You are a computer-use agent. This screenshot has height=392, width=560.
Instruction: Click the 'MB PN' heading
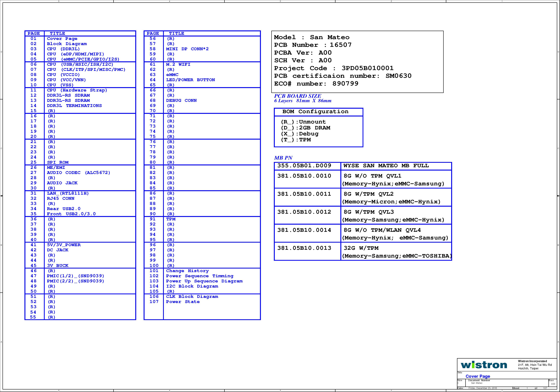click(283, 158)
